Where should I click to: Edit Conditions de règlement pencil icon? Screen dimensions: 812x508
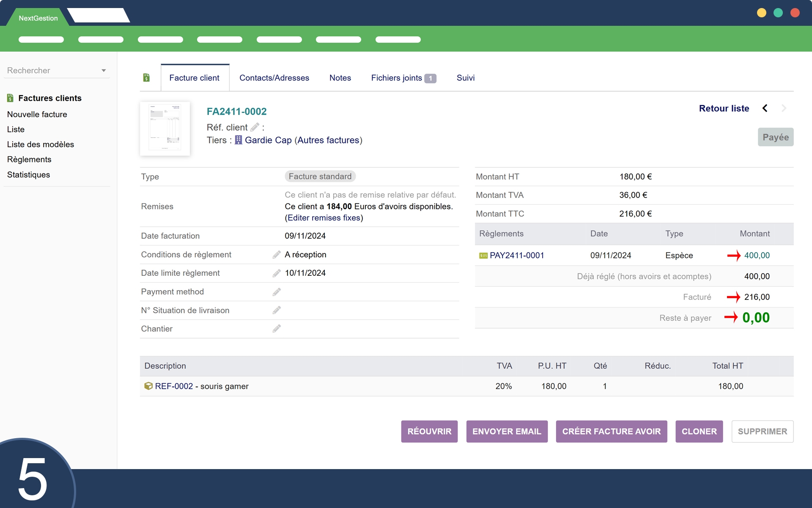click(277, 255)
